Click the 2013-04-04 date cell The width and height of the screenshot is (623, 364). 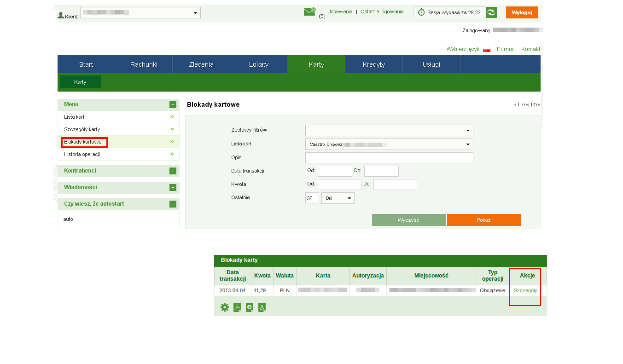click(x=233, y=290)
